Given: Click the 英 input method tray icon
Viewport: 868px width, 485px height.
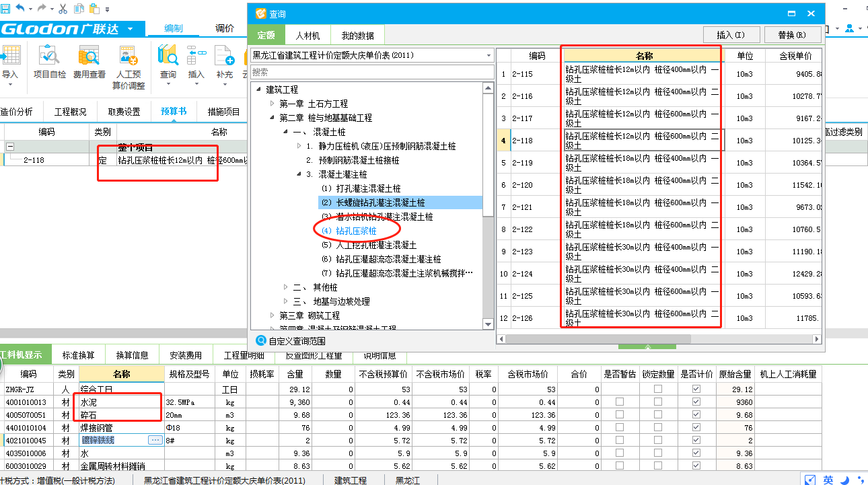Looking at the screenshot, I should click(x=828, y=480).
